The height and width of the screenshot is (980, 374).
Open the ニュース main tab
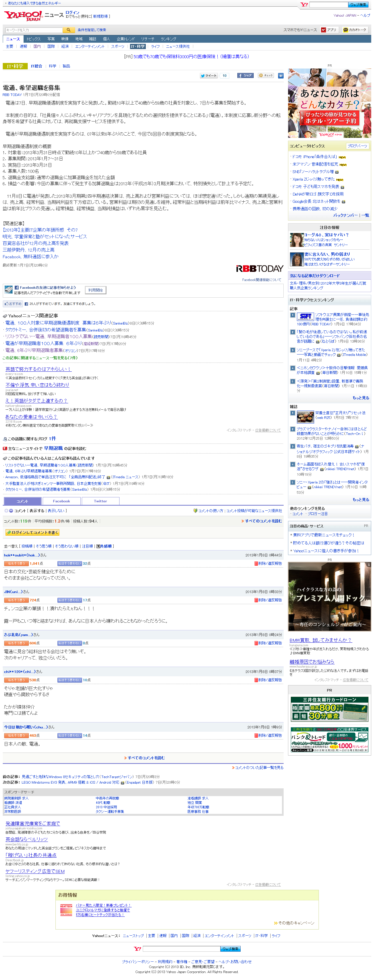point(12,39)
